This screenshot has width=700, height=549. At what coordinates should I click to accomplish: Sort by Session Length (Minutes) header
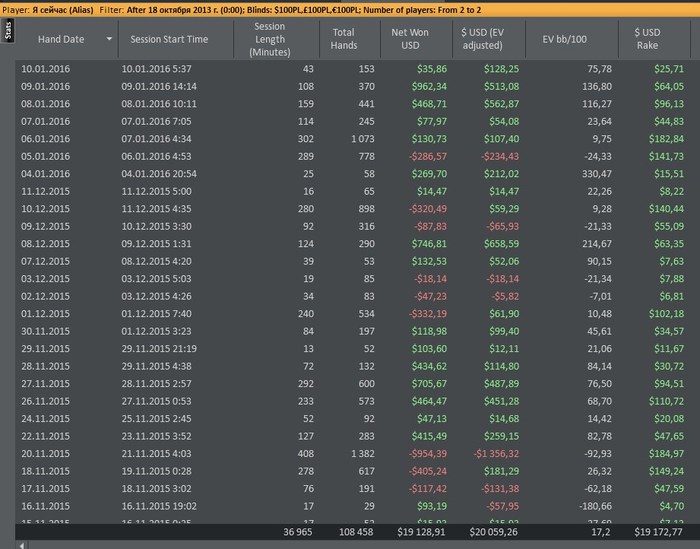tap(270, 39)
